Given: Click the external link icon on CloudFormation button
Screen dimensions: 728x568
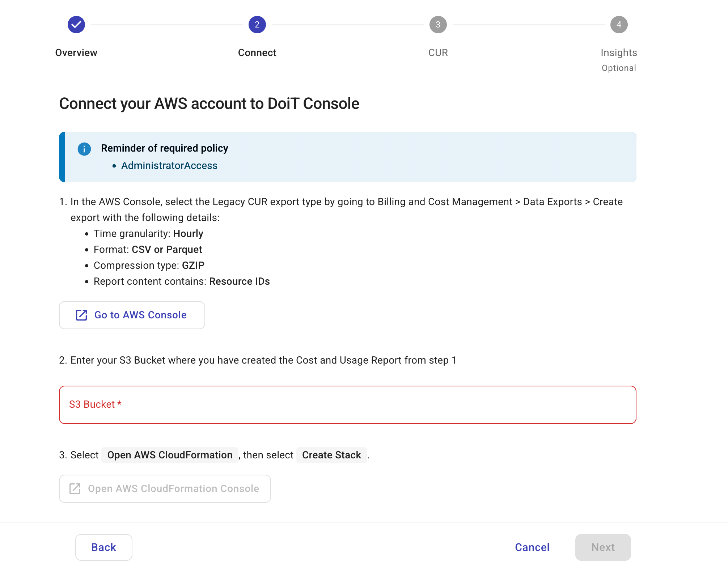Looking at the screenshot, I should [75, 488].
